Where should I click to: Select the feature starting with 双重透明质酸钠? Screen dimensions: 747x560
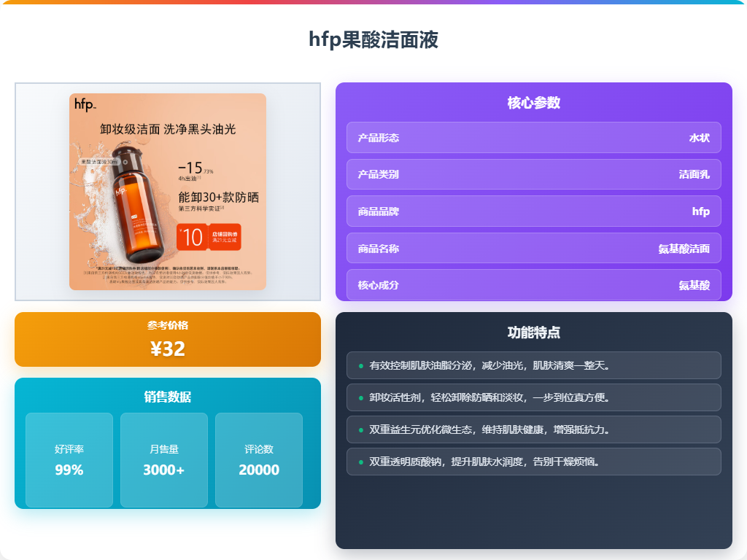(533, 462)
